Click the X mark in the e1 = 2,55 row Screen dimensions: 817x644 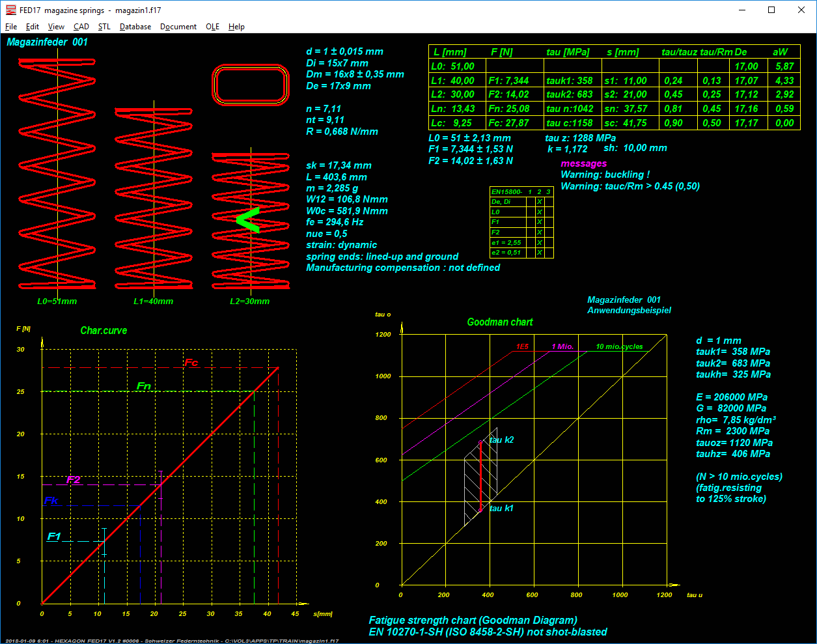pos(540,243)
